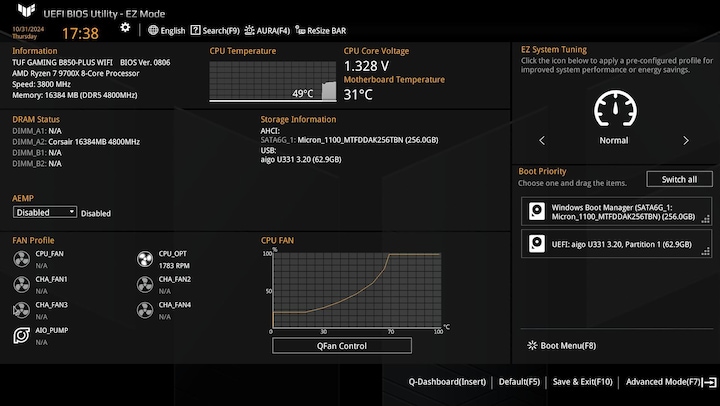The width and height of the screenshot is (720, 406).
Task: Change language with the English globe icon
Action: [x=167, y=31]
